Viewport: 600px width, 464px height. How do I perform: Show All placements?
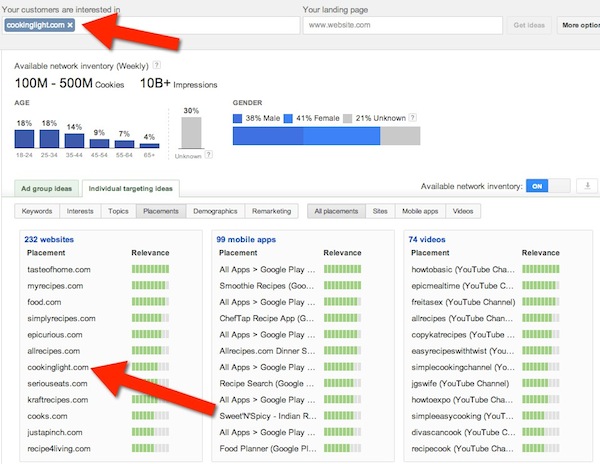click(336, 211)
